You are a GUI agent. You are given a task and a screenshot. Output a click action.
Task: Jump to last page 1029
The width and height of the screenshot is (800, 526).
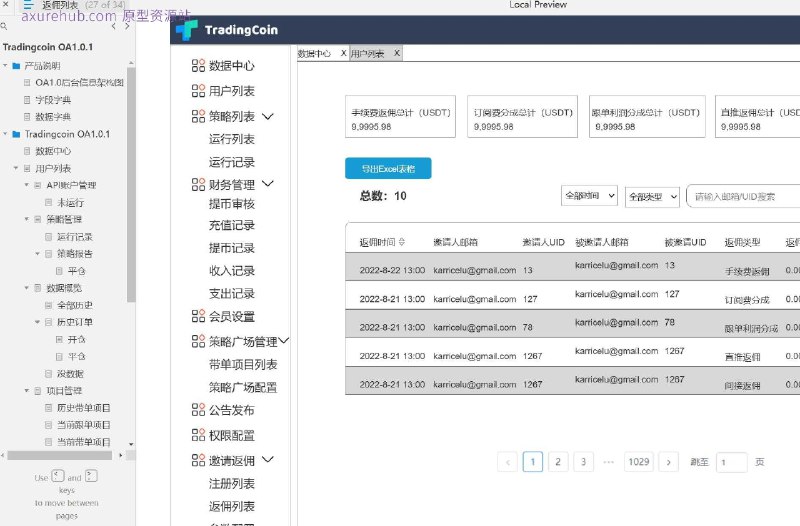click(639, 462)
